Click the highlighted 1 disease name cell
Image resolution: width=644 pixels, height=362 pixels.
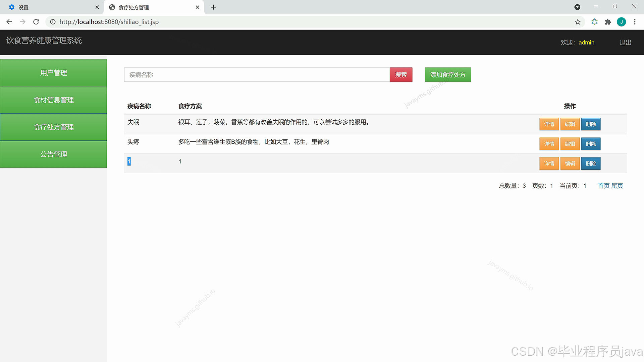point(129,162)
